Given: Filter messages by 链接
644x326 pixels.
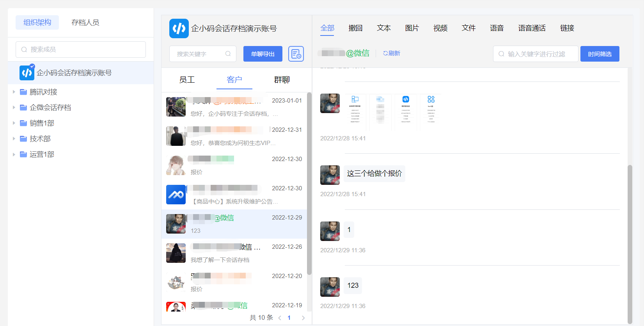Looking at the screenshot, I should [567, 28].
